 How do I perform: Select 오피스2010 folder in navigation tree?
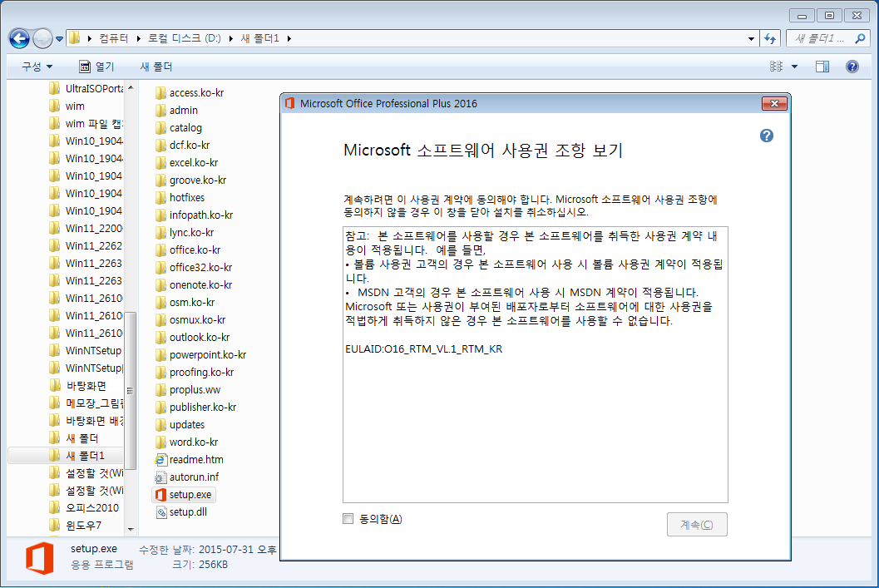point(85,508)
